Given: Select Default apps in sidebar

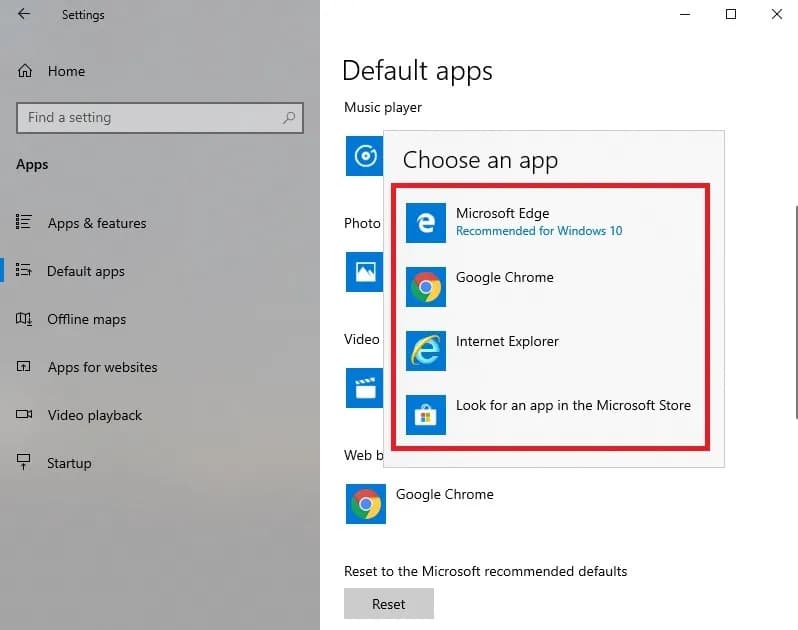Looking at the screenshot, I should 85,272.
